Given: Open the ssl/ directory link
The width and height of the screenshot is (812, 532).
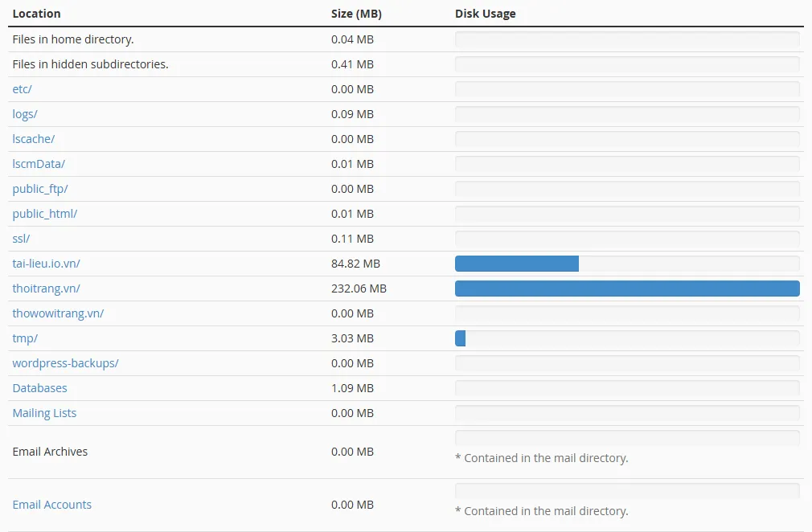Looking at the screenshot, I should 20,238.
